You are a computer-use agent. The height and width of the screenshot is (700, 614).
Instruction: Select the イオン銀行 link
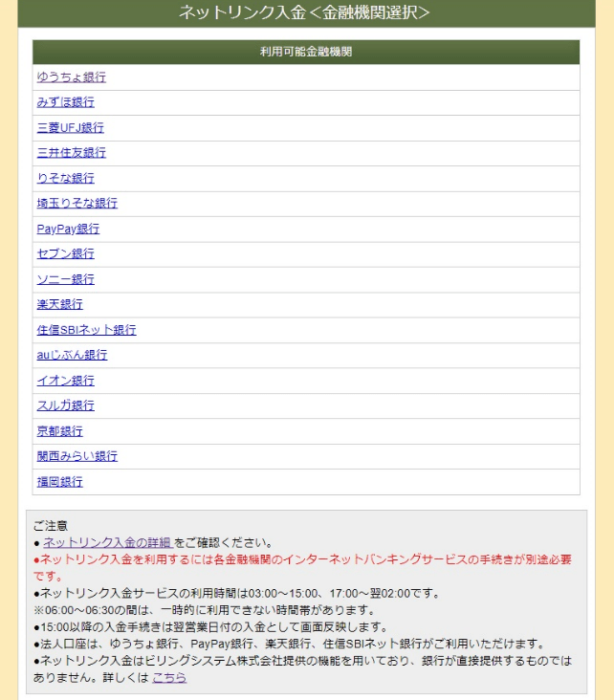(x=66, y=380)
